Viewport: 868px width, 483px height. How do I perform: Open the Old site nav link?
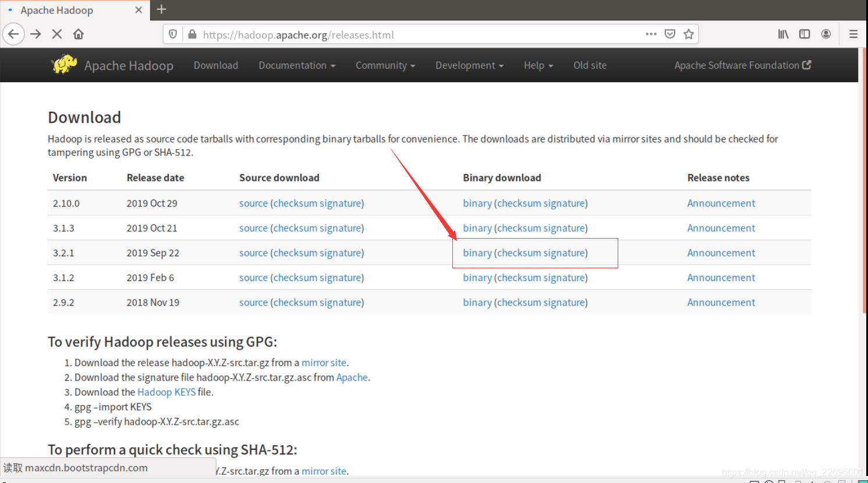590,65
